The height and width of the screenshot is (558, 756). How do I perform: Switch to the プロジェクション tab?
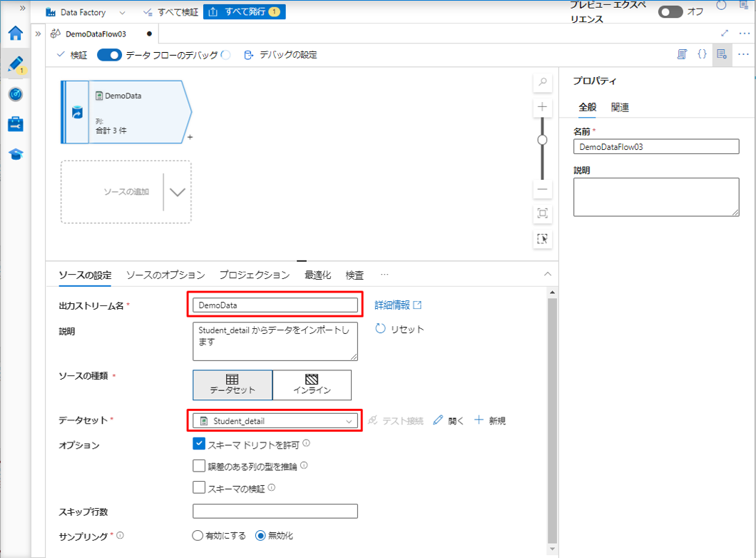click(x=254, y=275)
